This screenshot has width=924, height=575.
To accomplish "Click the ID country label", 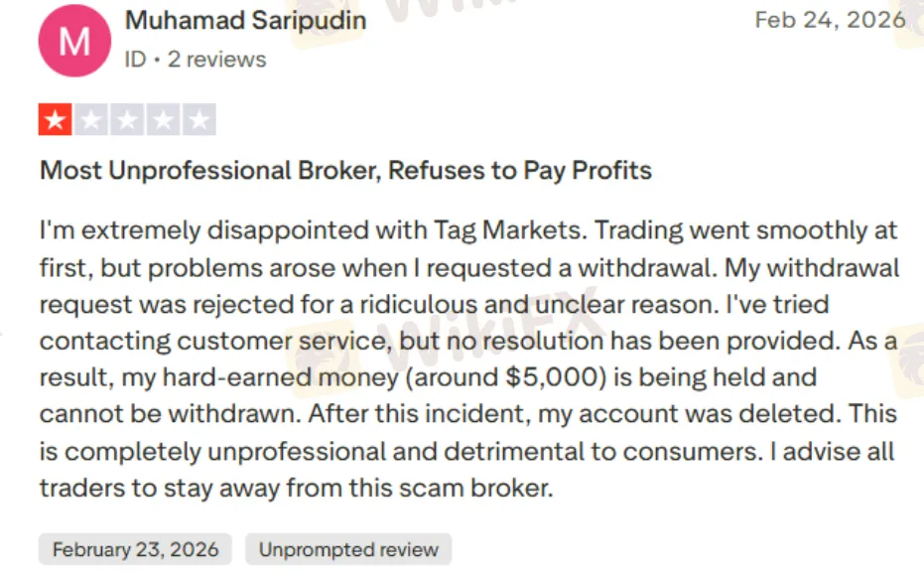I will tap(135, 60).
